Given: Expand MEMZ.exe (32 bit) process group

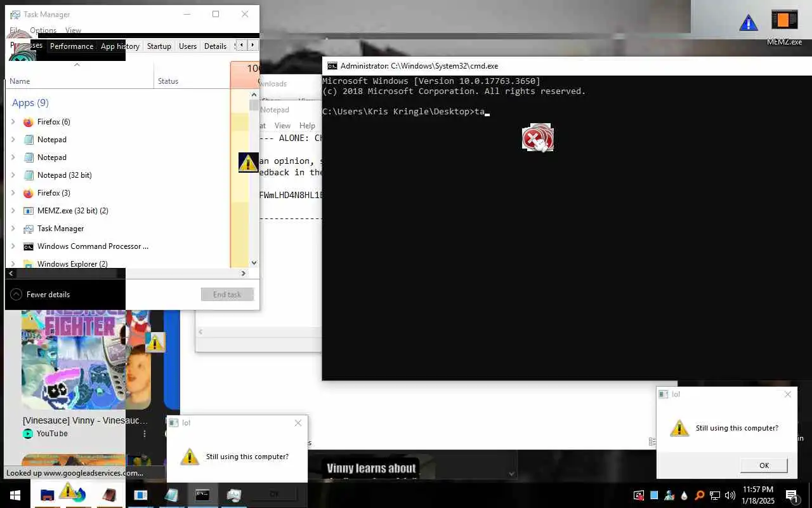Looking at the screenshot, I should (13, 211).
